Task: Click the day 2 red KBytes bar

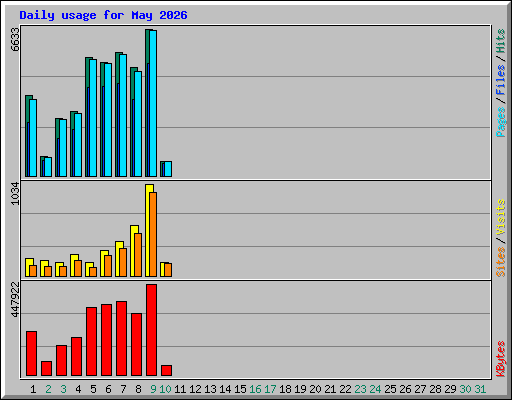Action: (46, 369)
